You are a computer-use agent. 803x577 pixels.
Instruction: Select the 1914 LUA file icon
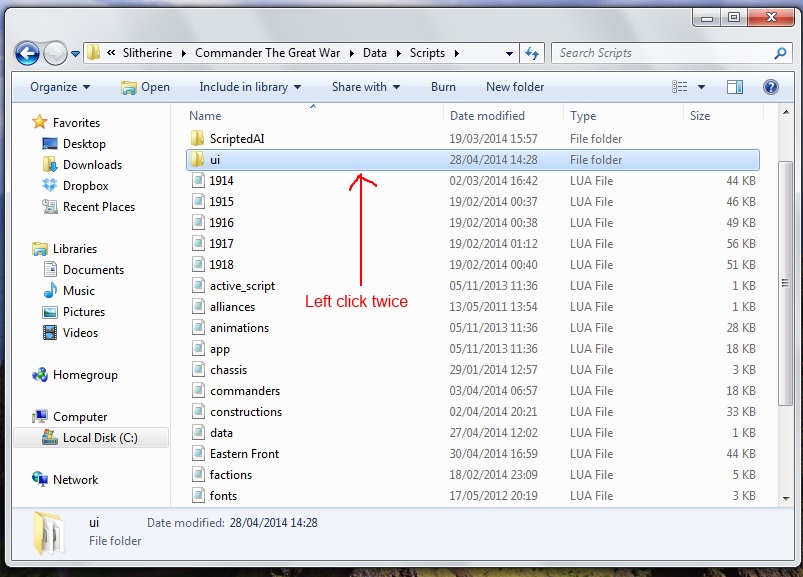[x=198, y=180]
